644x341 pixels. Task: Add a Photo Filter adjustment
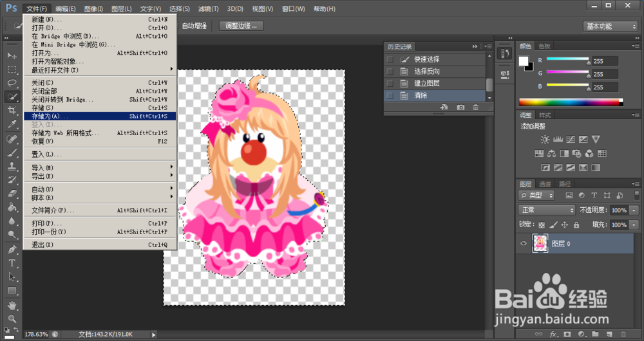(576, 154)
